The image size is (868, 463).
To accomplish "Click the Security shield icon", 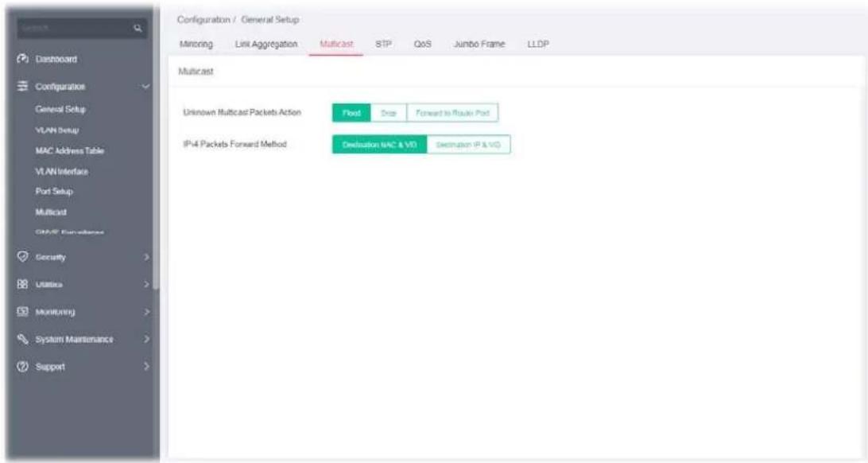I will tap(23, 257).
